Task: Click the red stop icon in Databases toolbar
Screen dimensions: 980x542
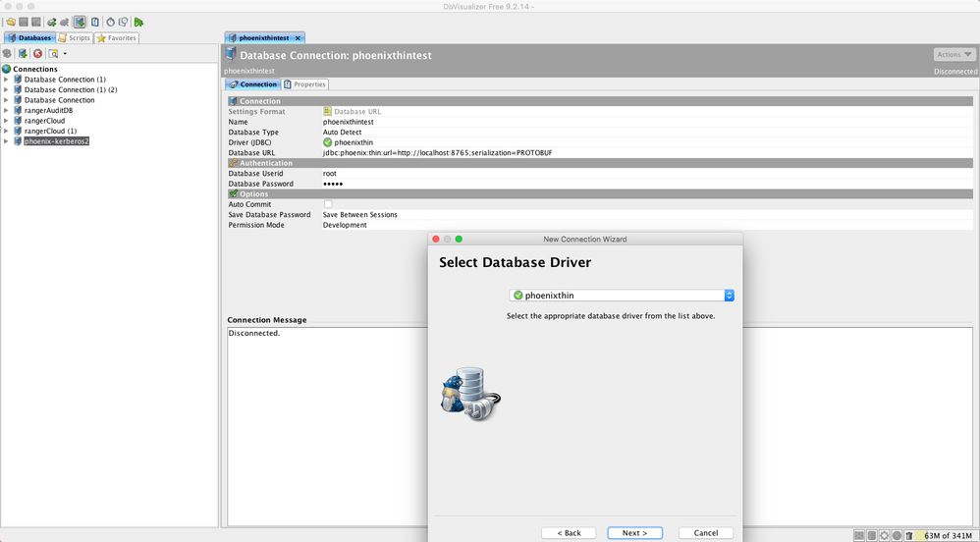Action: (x=37, y=53)
